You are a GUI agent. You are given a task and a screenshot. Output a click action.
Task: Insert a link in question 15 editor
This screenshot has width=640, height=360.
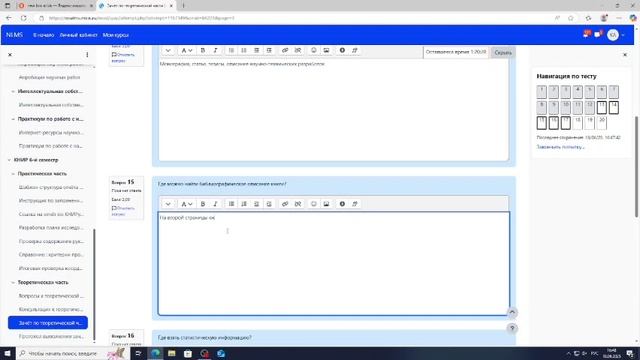point(285,204)
